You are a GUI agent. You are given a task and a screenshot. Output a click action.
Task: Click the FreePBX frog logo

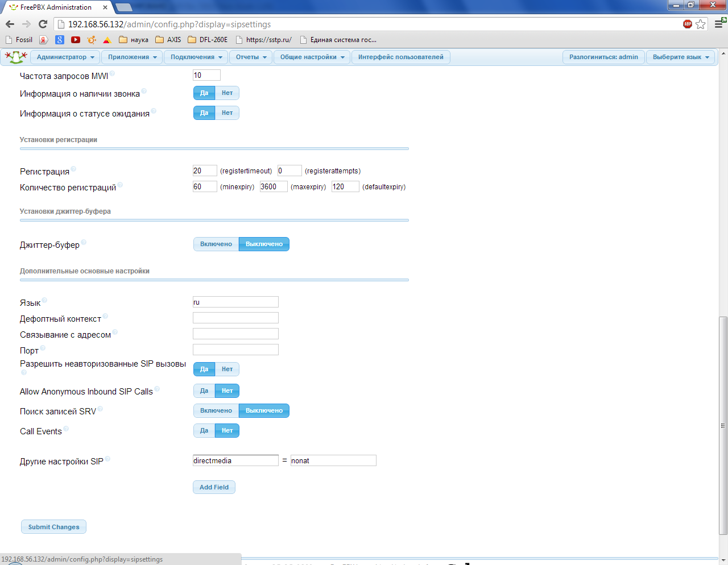pos(16,57)
